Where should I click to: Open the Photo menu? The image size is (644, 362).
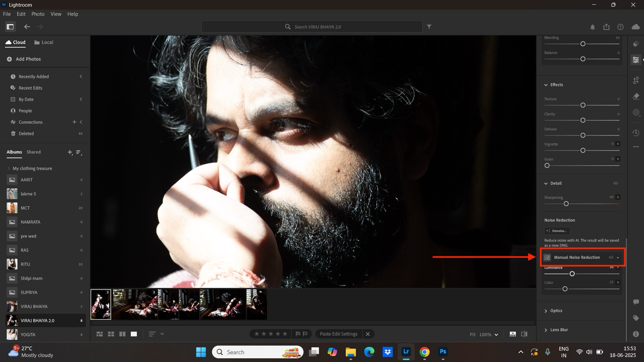coord(38,14)
